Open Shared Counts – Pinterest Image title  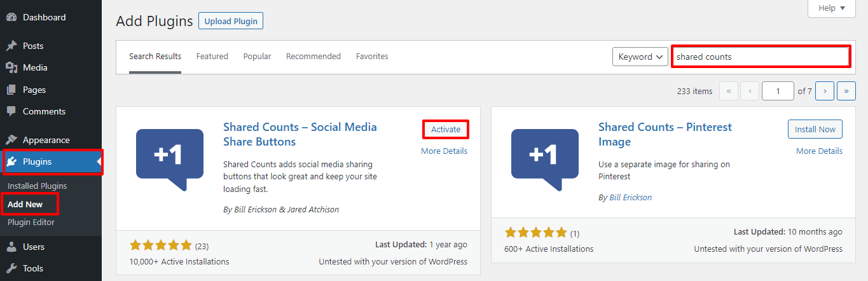click(665, 134)
